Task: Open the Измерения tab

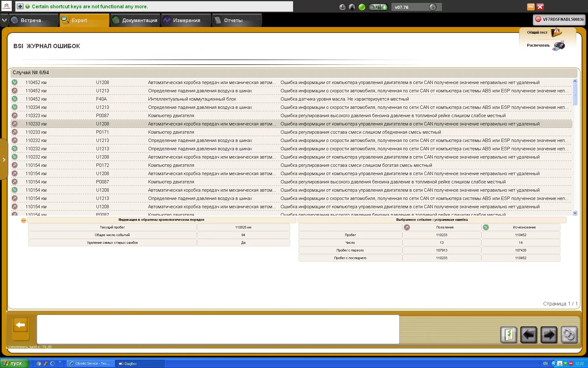Action: tap(186, 20)
